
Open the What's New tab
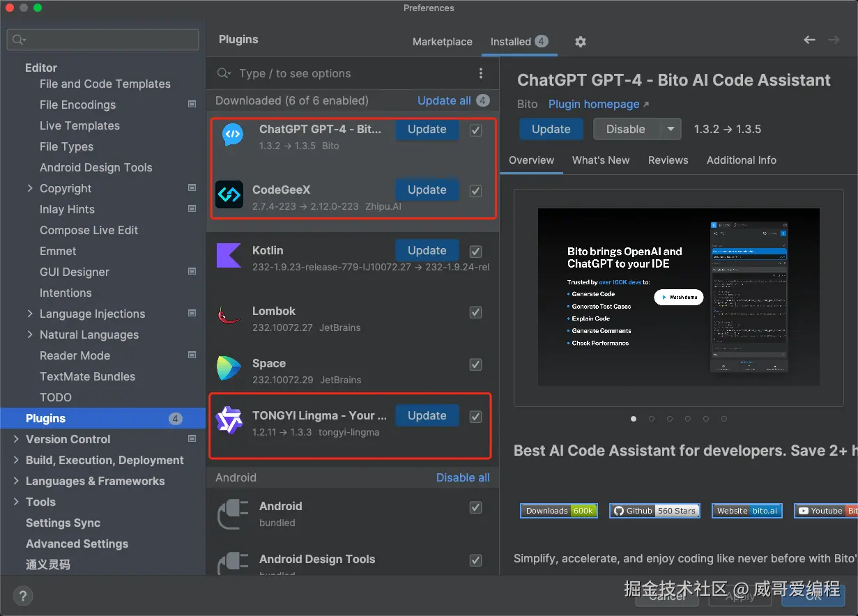tap(601, 160)
